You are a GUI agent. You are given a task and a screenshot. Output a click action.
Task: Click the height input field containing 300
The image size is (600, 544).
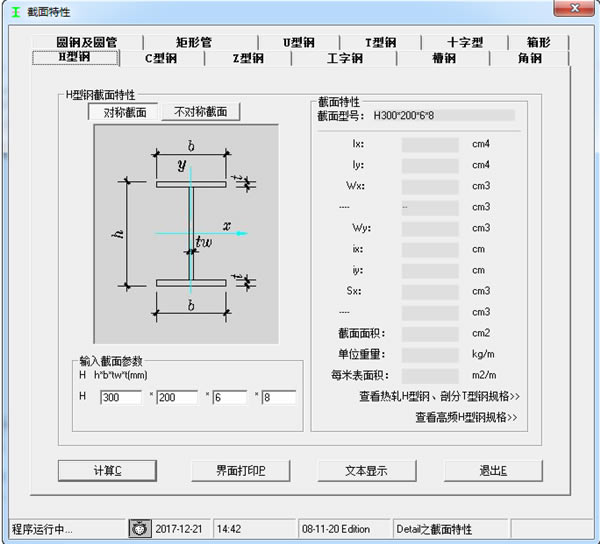click(x=121, y=397)
